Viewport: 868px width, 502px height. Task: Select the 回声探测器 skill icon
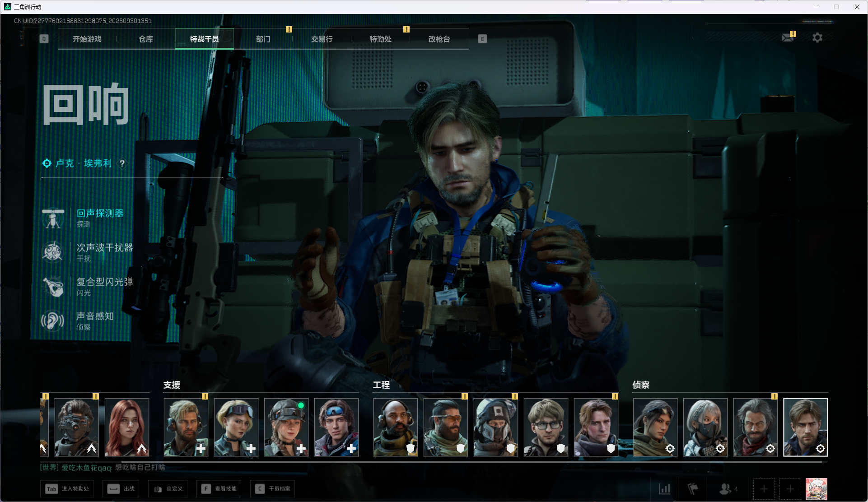click(53, 218)
